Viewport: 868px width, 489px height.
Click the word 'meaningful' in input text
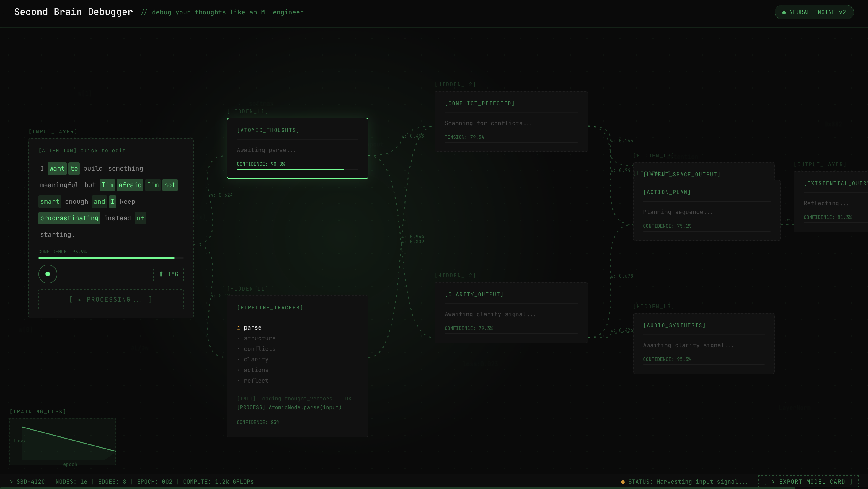59,185
